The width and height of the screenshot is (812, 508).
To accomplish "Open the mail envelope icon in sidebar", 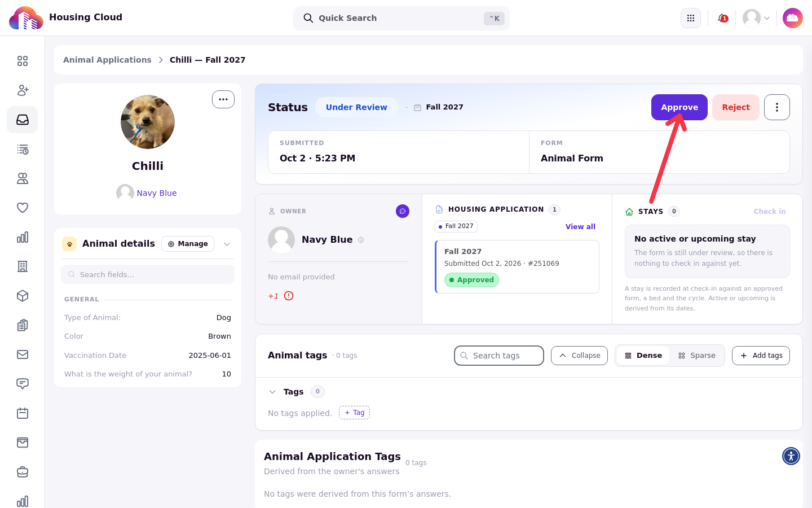I will coord(23,354).
